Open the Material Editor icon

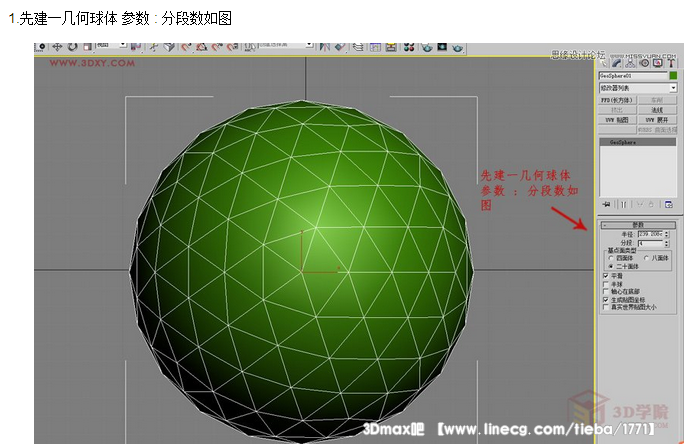pos(409,47)
